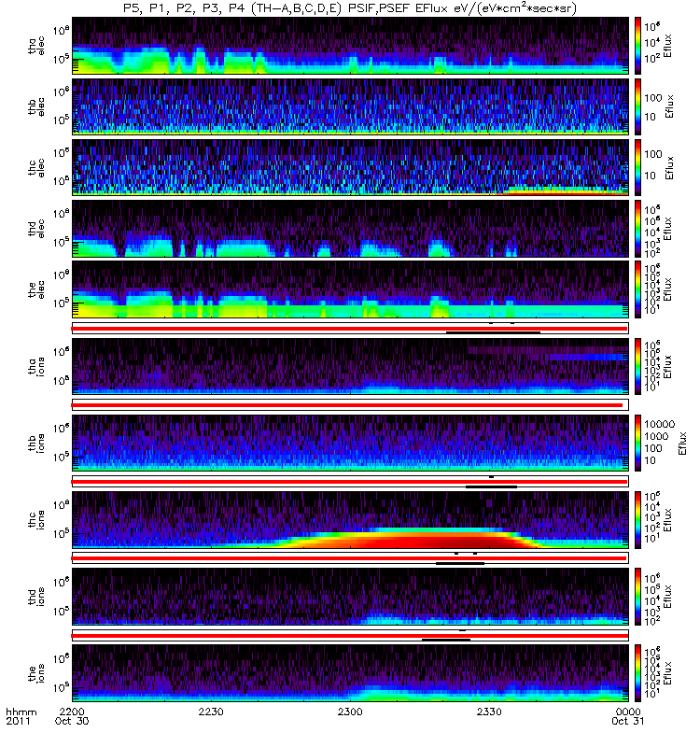Select the 'thd ions' panel label
This screenshot has height=747, width=700.
[36, 597]
